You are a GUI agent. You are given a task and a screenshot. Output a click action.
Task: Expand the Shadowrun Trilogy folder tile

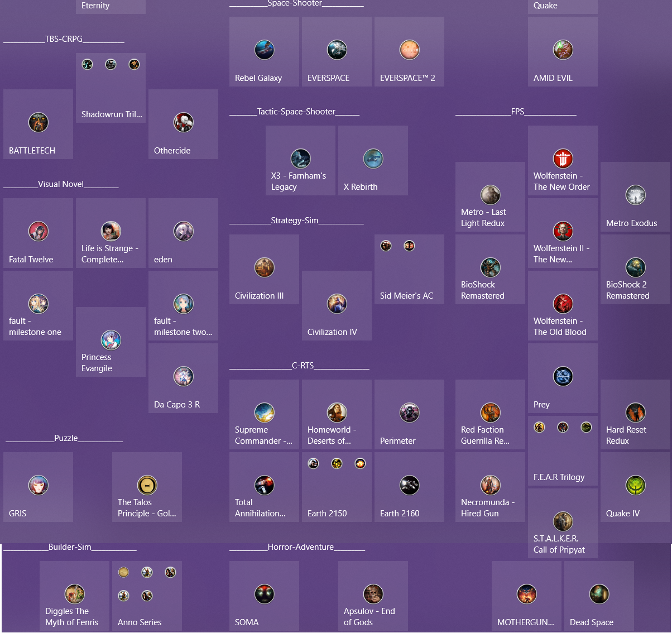pyautogui.click(x=111, y=88)
